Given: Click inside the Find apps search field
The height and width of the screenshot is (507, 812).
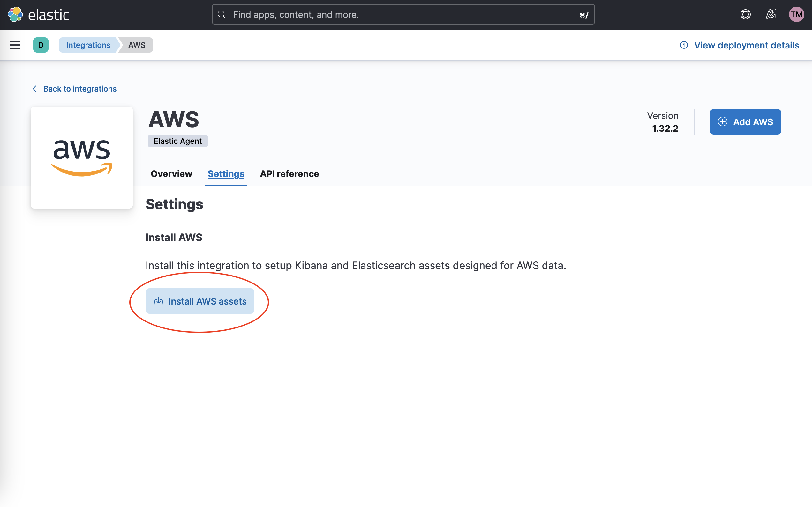Looking at the screenshot, I should click(x=369, y=14).
